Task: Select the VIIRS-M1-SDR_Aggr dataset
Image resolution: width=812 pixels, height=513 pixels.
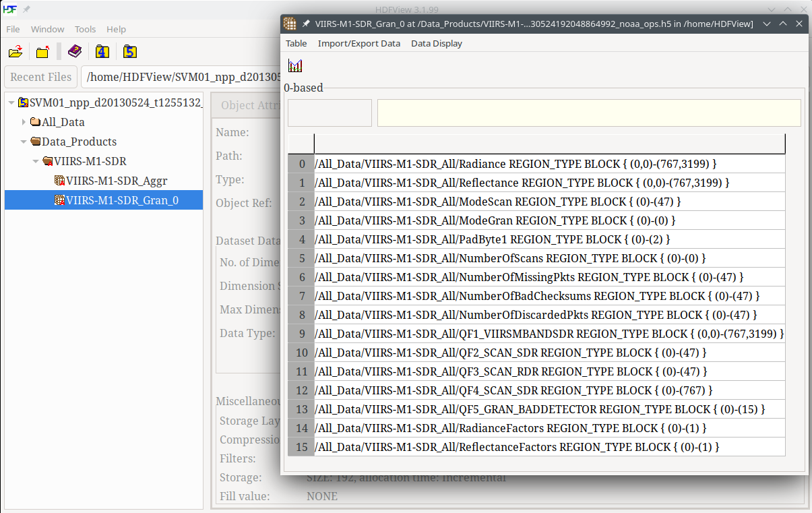Action: [116, 181]
